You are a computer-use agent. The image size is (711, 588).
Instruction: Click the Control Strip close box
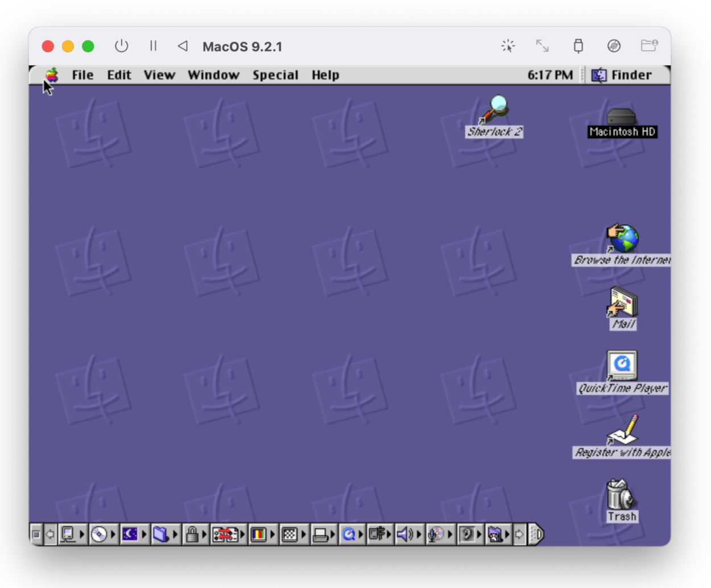[36, 534]
